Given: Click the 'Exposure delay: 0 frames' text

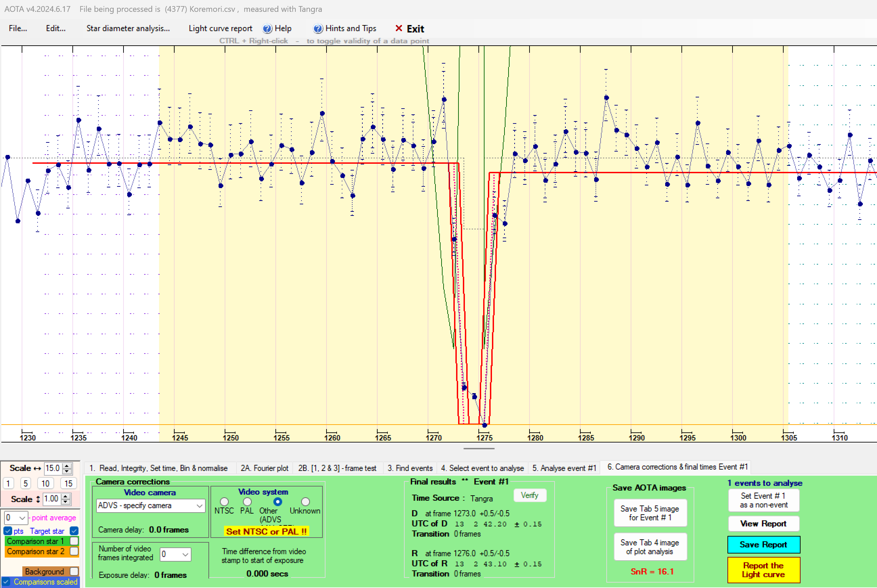Looking at the screenshot, I should 142,575.
